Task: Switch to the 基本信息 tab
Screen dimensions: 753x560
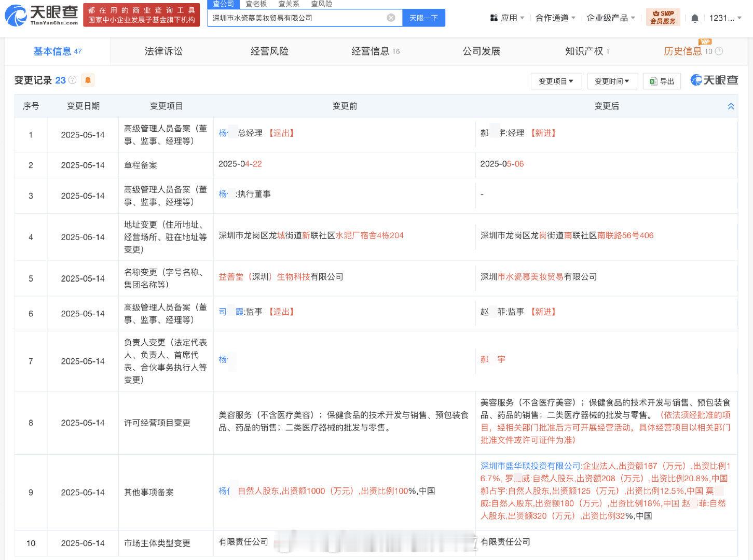Action: [x=57, y=51]
